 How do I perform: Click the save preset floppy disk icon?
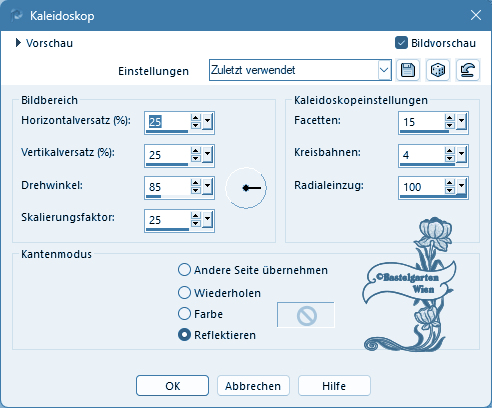[408, 70]
